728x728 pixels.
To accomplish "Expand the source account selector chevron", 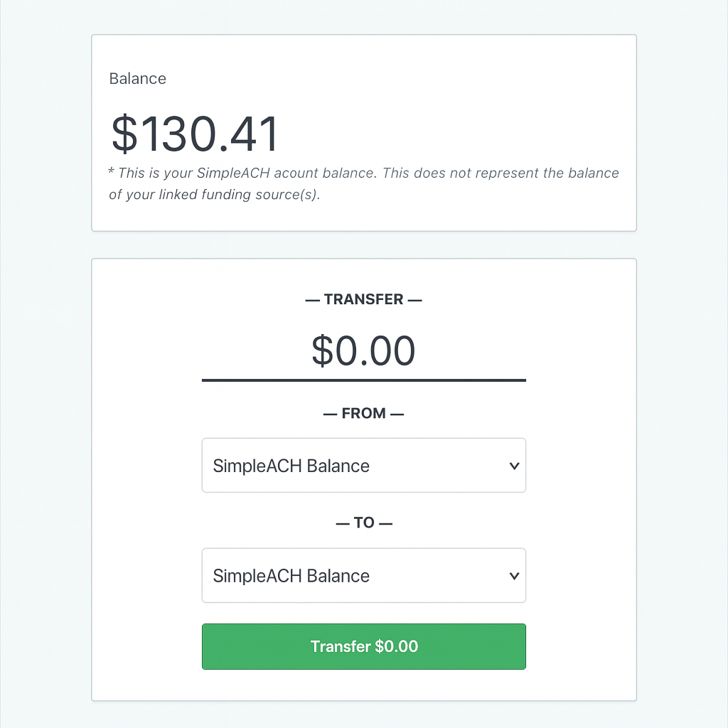I will pos(514,466).
